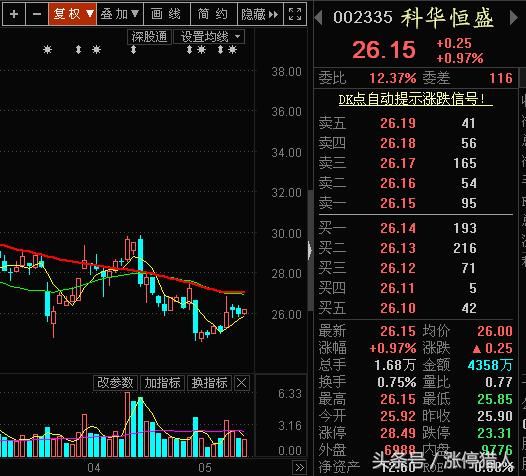Click 涨停 value 28.49
The height and width of the screenshot is (476, 526).
398,433
